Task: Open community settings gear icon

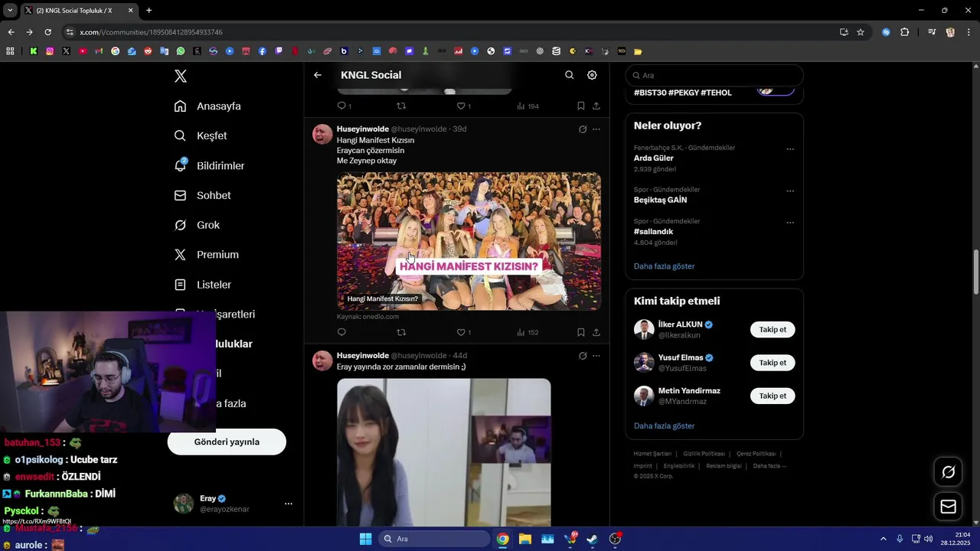Action: pyautogui.click(x=592, y=75)
